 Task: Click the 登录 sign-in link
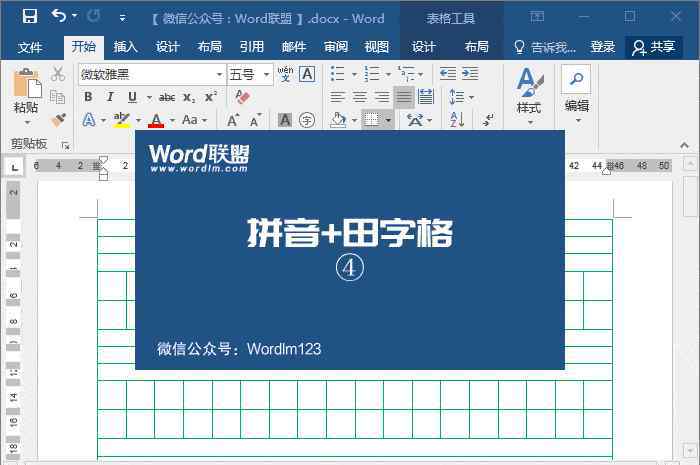pyautogui.click(x=603, y=46)
